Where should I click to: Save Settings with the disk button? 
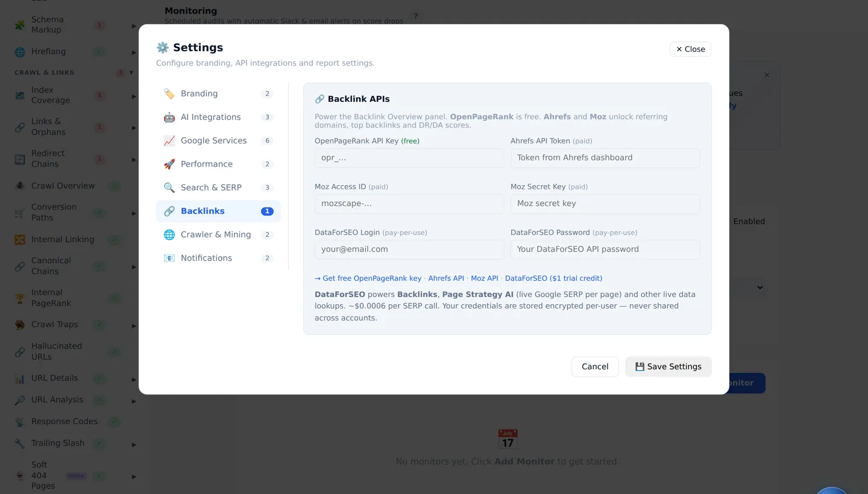668,366
